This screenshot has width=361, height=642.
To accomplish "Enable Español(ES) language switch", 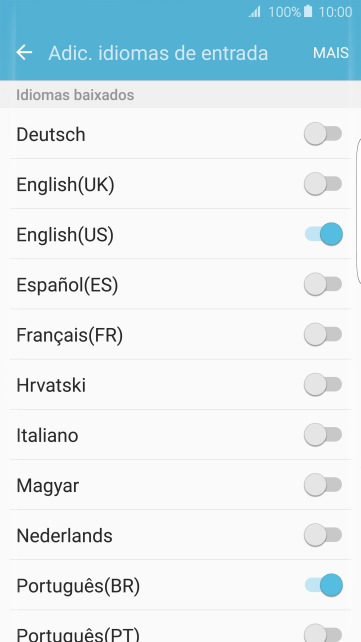I will pyautogui.click(x=323, y=285).
